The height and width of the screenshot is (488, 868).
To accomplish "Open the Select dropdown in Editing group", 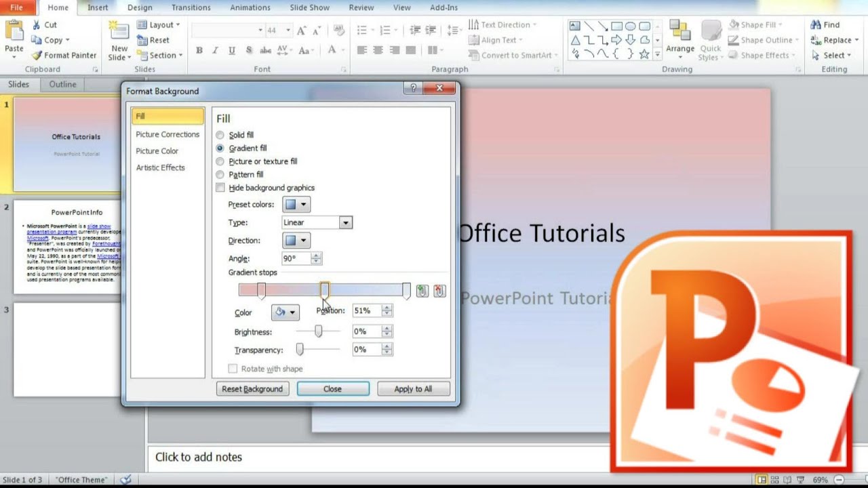I will [x=831, y=56].
